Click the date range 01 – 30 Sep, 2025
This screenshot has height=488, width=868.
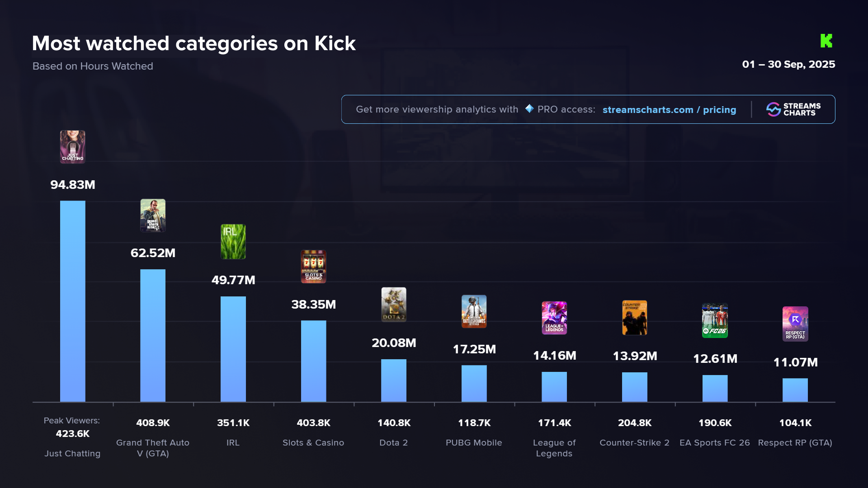click(x=788, y=64)
